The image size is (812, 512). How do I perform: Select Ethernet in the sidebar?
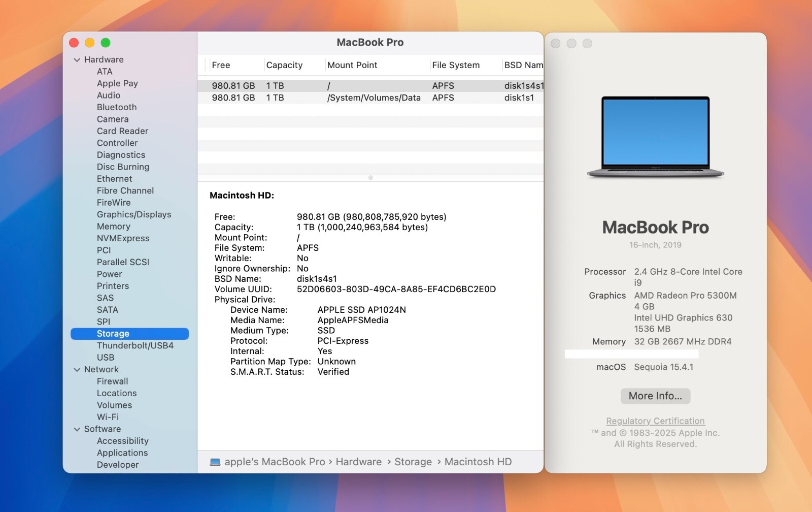tap(114, 179)
